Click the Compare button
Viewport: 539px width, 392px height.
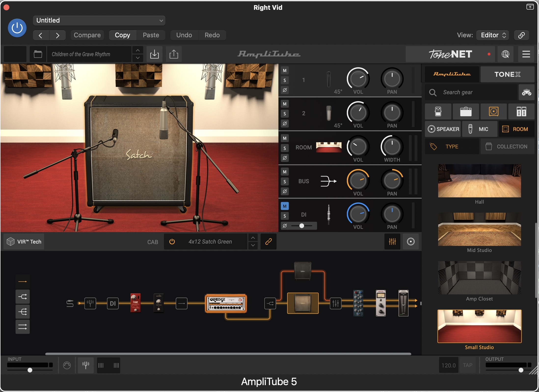click(87, 35)
